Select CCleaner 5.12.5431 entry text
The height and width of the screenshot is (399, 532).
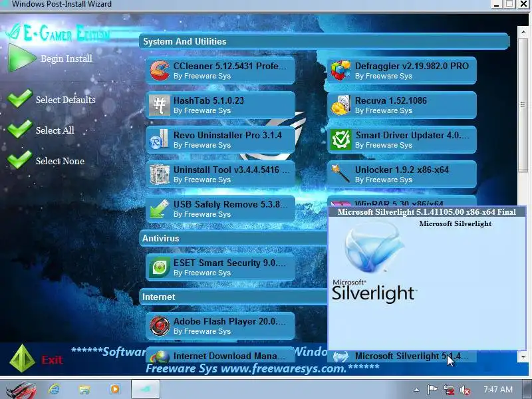[229, 66]
